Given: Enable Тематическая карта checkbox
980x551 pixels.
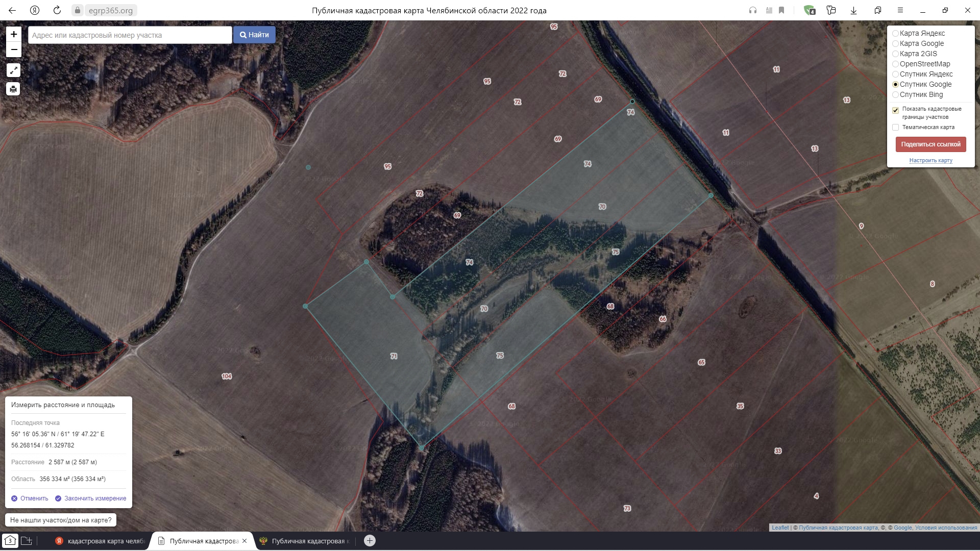Looking at the screenshot, I should point(895,128).
